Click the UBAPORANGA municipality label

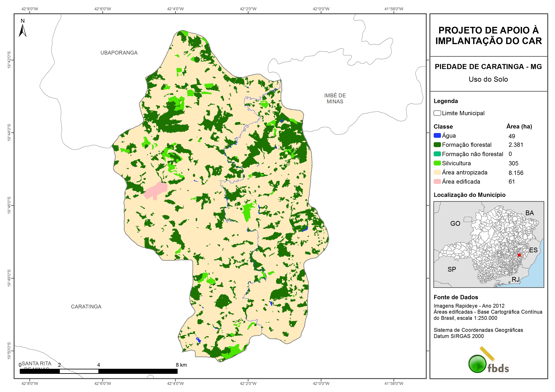[x=119, y=53]
